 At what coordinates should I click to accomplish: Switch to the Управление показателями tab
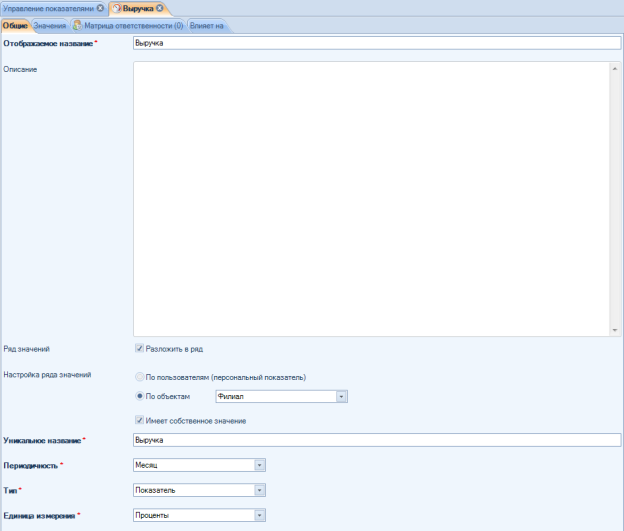[x=48, y=8]
